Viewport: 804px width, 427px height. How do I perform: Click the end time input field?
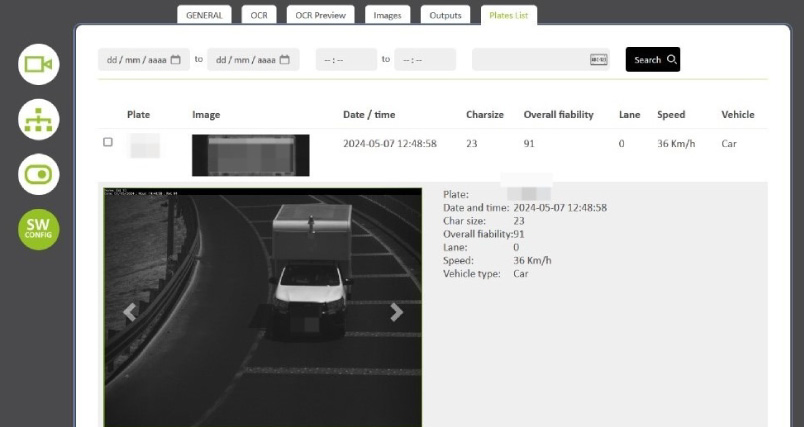tap(424, 60)
